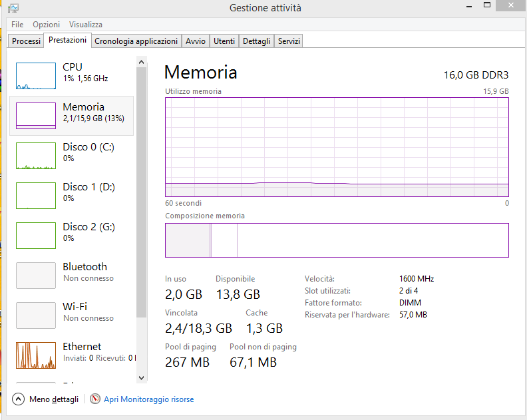Click the '16,0 GB DDR3' text

pos(476,75)
